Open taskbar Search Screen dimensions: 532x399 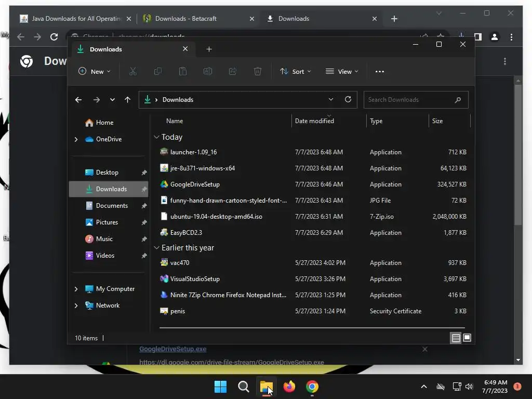tap(243, 387)
